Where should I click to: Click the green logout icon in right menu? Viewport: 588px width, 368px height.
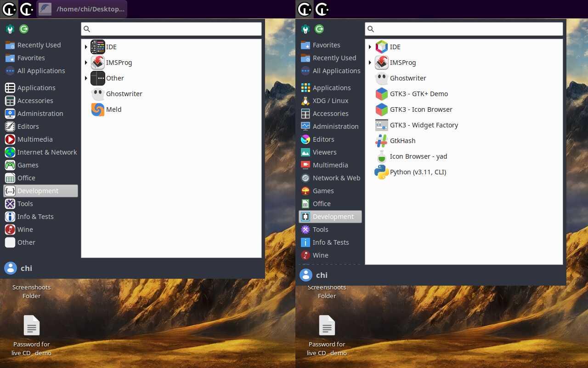coord(319,29)
